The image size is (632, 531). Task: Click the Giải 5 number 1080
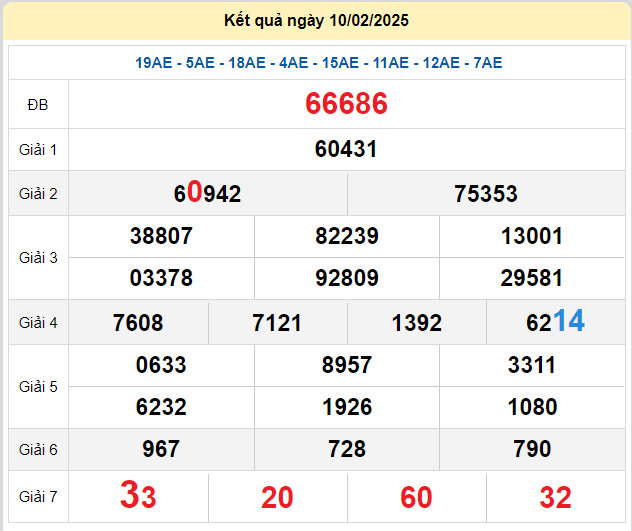[532, 407]
